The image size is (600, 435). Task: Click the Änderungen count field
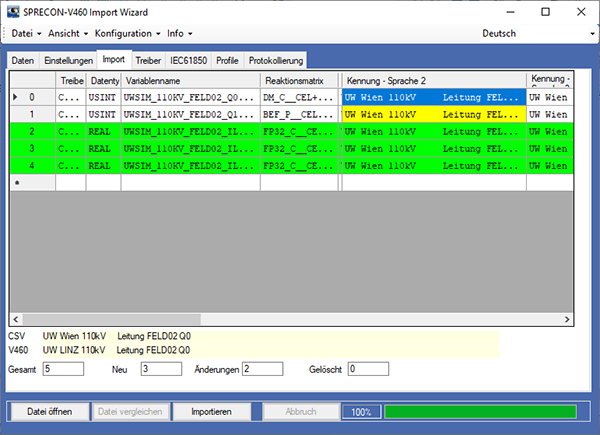[x=262, y=369]
